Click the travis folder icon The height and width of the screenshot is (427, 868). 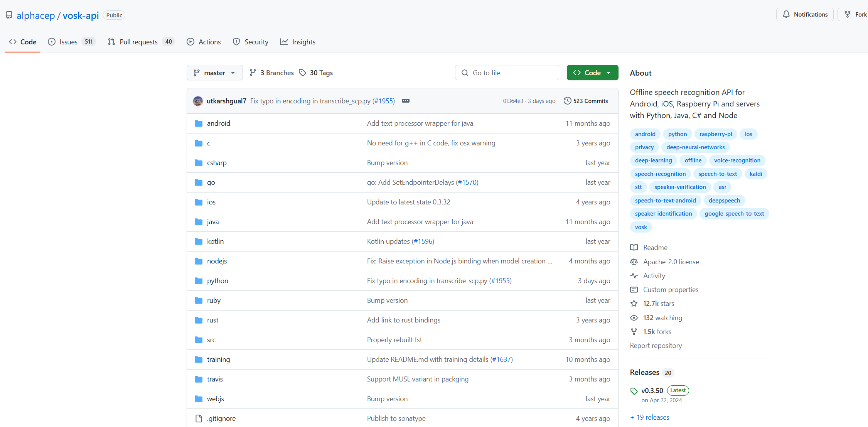tap(199, 379)
